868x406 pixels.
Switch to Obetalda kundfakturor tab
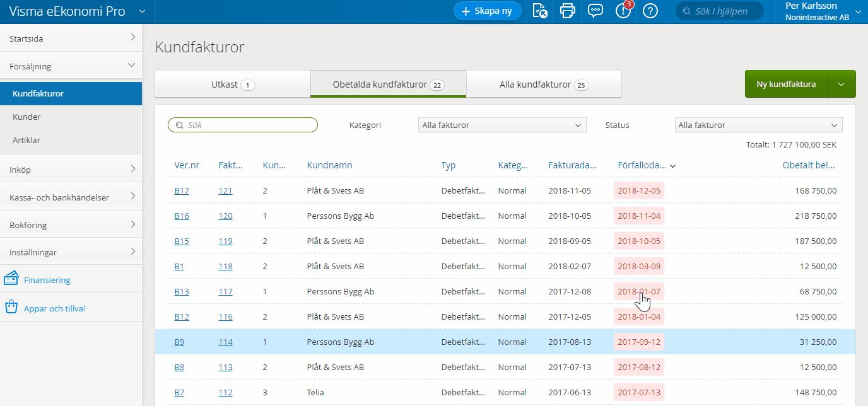point(388,84)
